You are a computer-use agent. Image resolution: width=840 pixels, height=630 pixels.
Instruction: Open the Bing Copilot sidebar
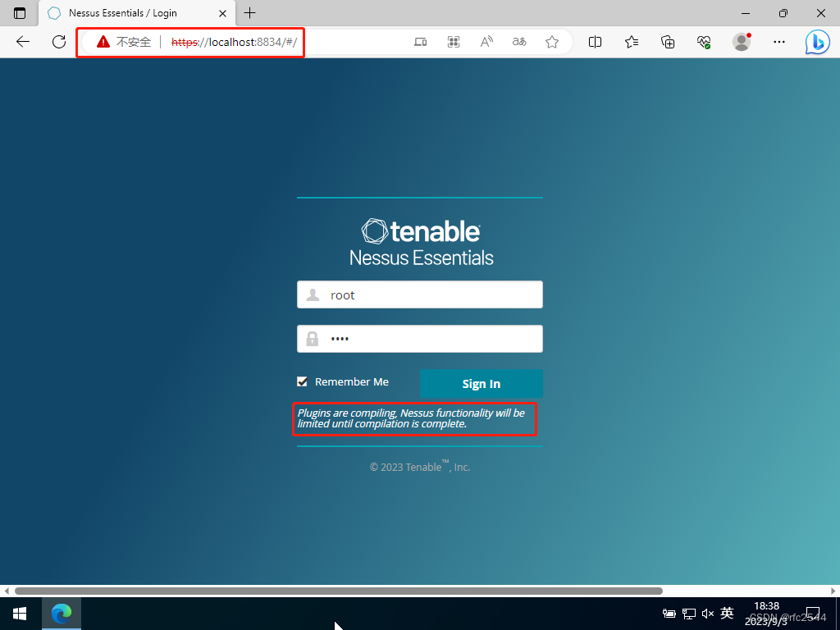click(x=818, y=42)
